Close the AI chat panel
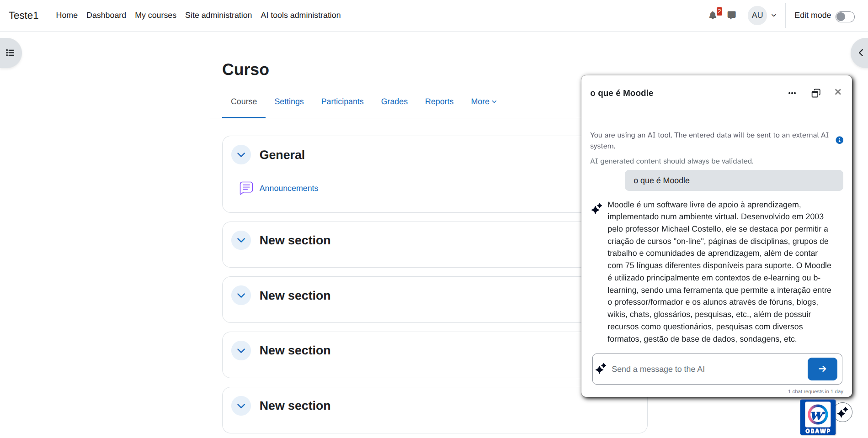Screen dimensions: 868x438 838,92
